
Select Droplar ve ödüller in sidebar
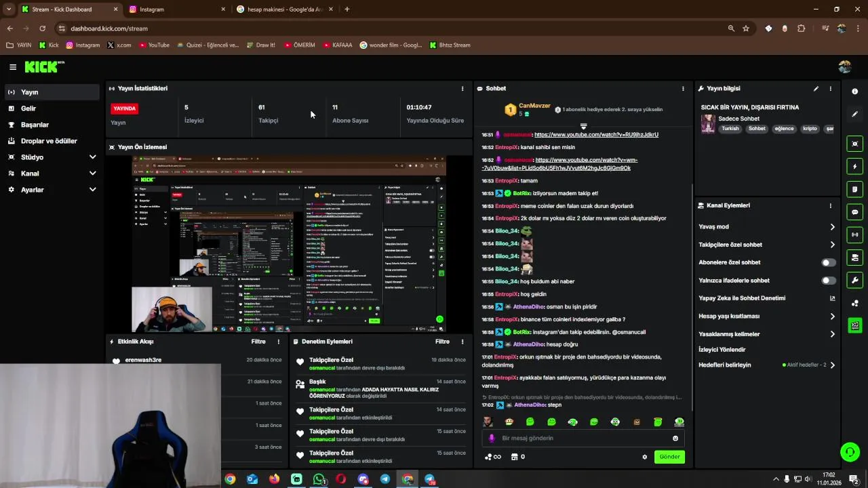(53, 141)
